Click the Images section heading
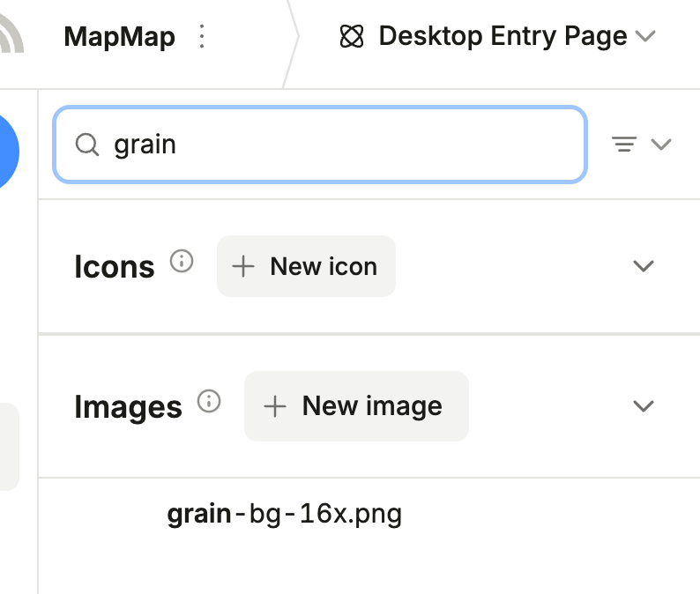This screenshot has height=594, width=700. [x=128, y=407]
